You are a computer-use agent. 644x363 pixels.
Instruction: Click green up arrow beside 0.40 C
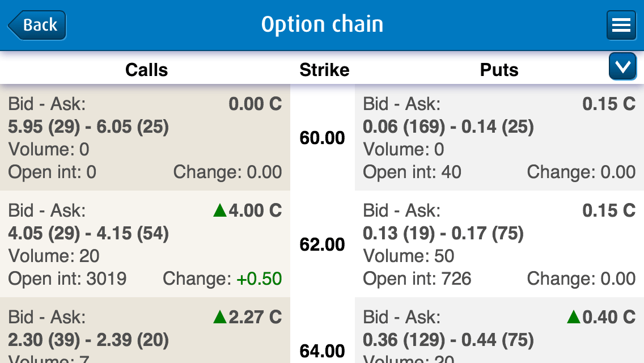(574, 318)
